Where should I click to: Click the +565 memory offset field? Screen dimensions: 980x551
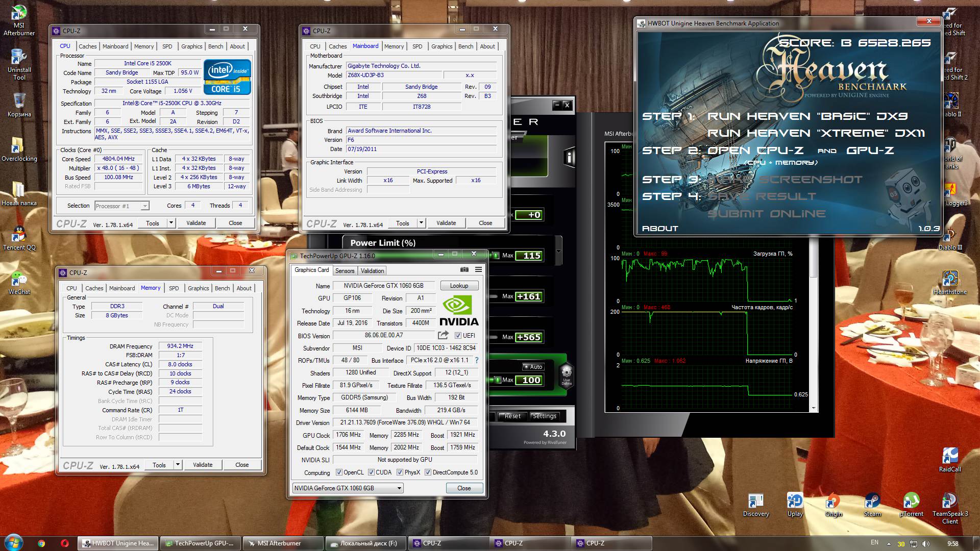coord(528,337)
